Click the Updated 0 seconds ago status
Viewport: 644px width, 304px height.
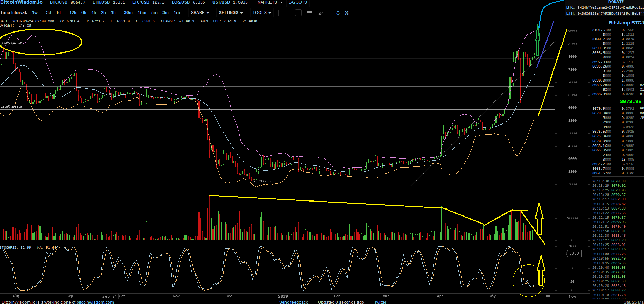click(341, 302)
